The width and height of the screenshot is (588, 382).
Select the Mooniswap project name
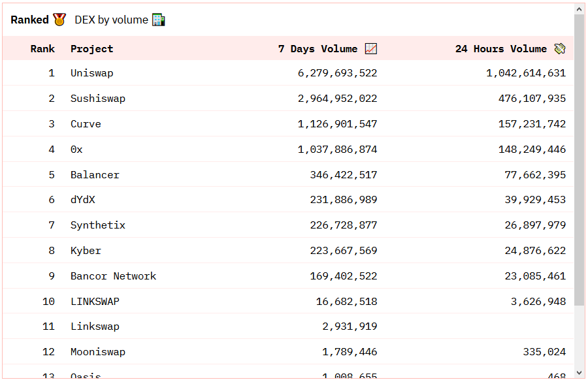tap(98, 352)
